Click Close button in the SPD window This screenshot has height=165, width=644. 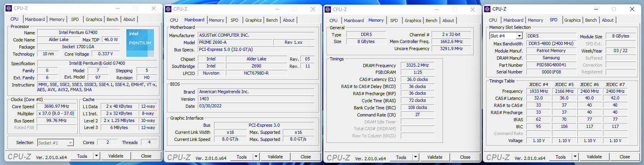tap(625, 157)
